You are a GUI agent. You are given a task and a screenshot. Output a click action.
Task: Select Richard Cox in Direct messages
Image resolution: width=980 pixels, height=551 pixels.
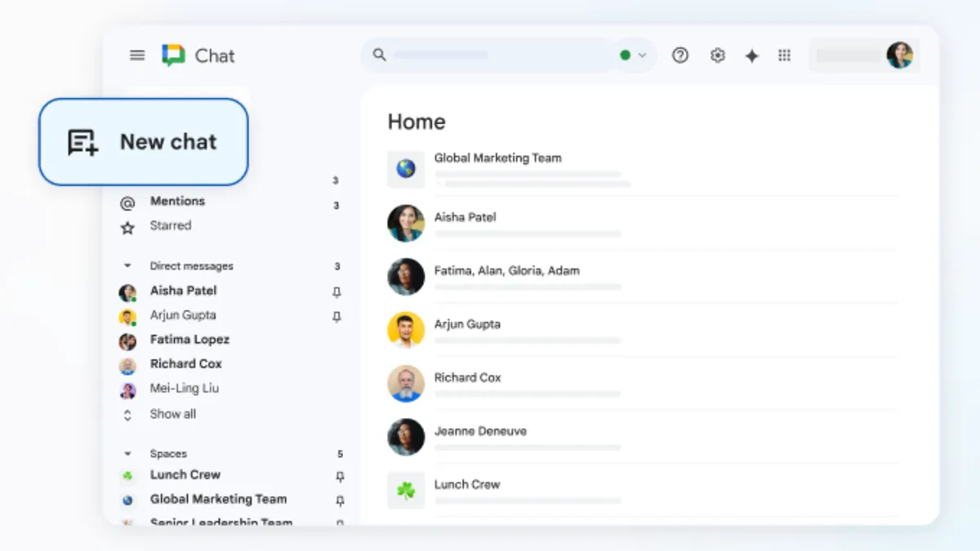(x=185, y=364)
